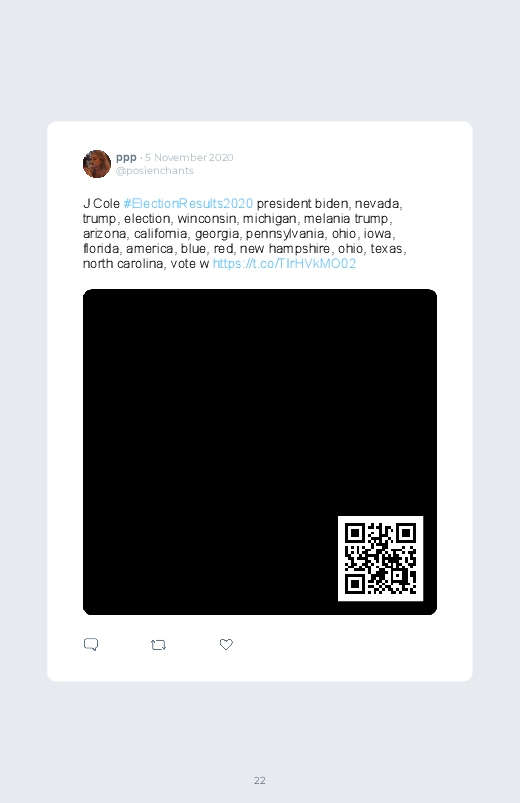Click the date 5 November 2020
520x803 pixels.
click(189, 157)
